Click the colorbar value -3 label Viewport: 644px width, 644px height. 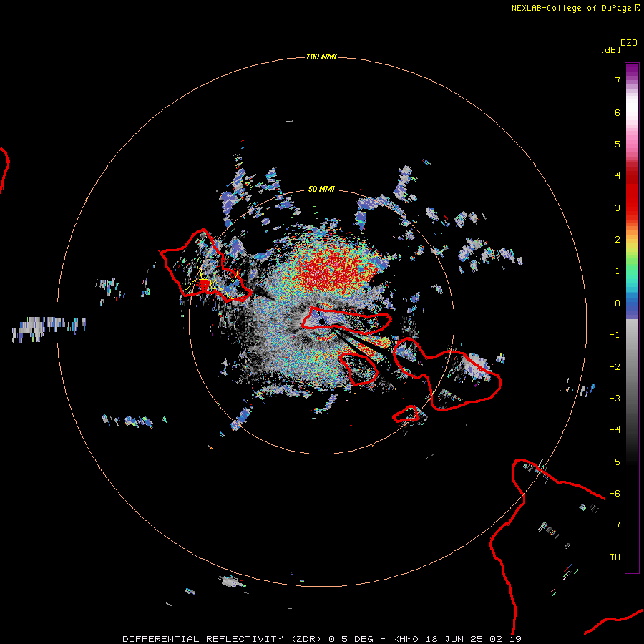[615, 399]
